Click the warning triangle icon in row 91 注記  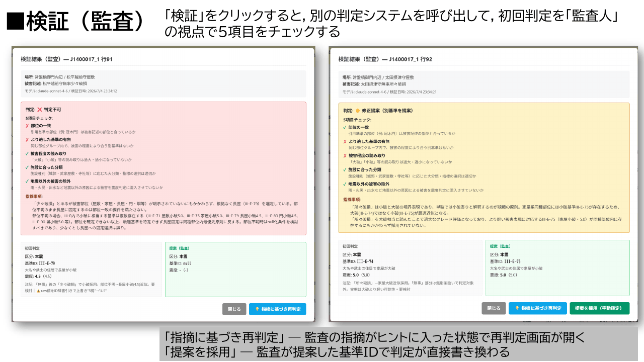coord(38,291)
